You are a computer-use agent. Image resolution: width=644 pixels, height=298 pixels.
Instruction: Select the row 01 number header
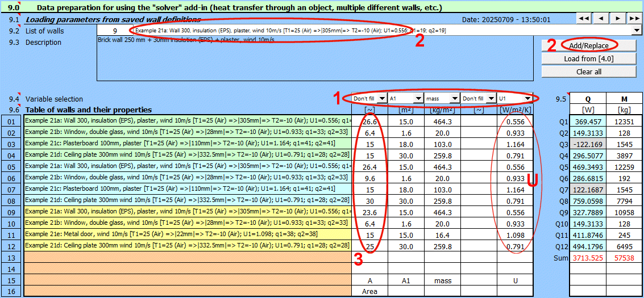pos(11,121)
